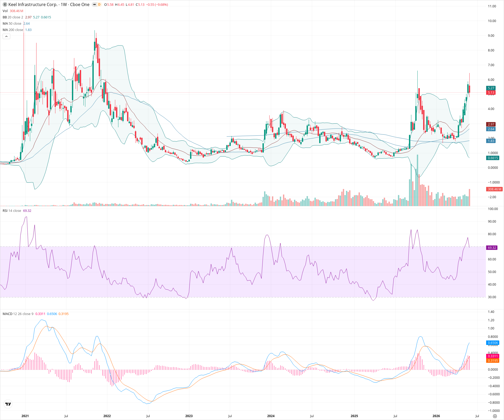The height and width of the screenshot is (420, 504).
Task: Click the 0.6615 lower band axis label
Action: click(493, 158)
